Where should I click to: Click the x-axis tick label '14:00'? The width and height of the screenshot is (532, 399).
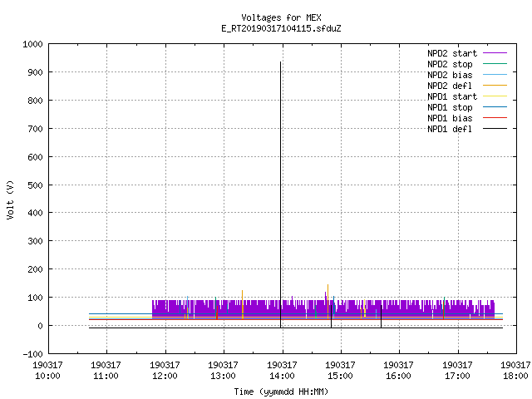(x=282, y=376)
